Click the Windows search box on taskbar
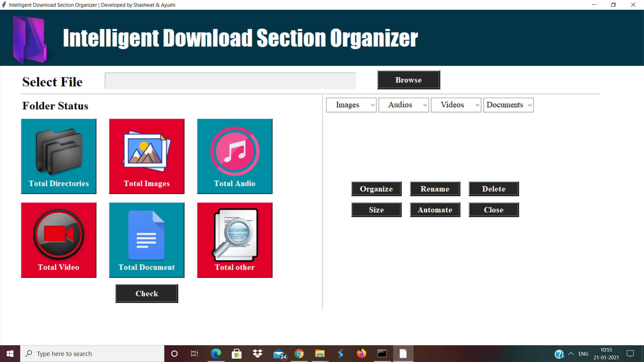 tap(92, 353)
